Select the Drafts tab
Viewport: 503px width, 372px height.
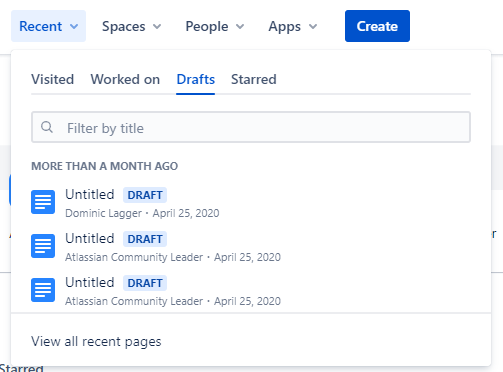tap(196, 79)
